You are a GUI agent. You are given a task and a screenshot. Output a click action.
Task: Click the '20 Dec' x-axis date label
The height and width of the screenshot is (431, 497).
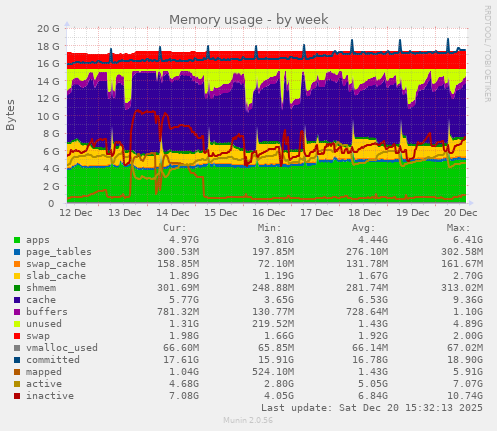tap(461, 213)
